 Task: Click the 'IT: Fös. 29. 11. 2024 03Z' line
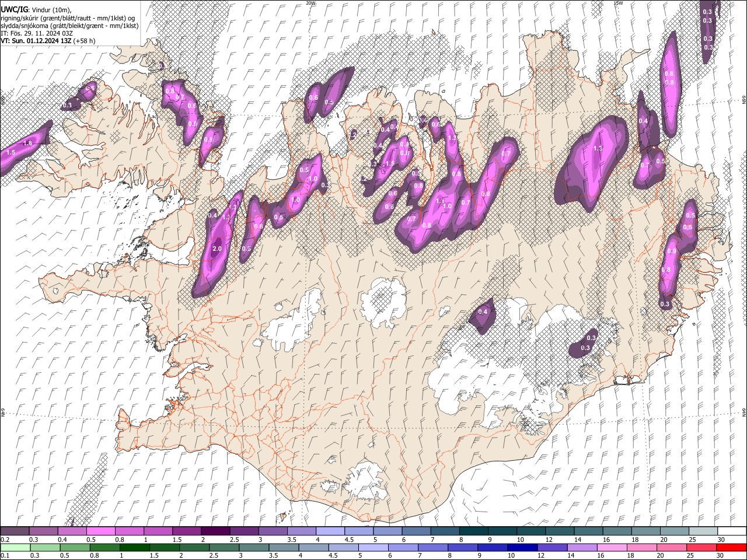pyautogui.click(x=37, y=33)
